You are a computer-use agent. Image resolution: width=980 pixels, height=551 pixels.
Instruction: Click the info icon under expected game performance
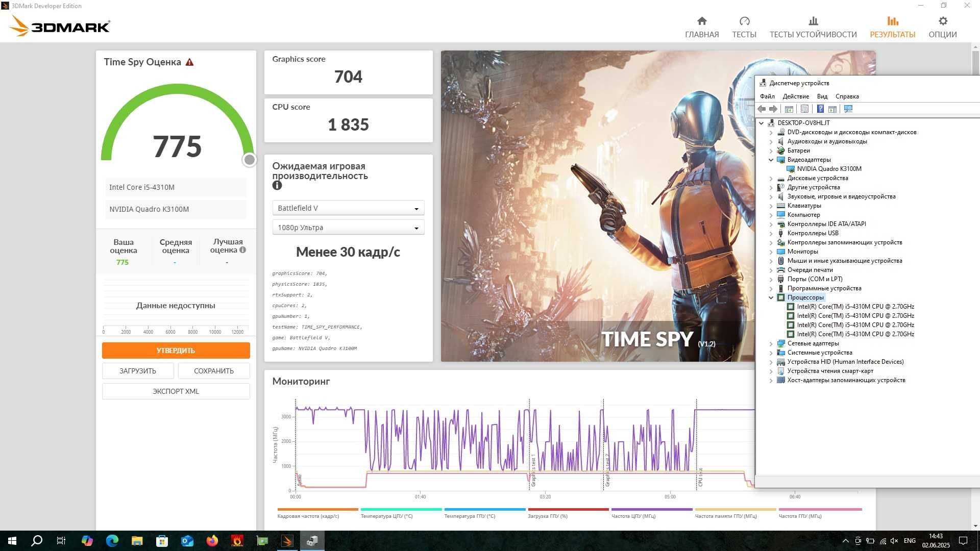point(277,186)
